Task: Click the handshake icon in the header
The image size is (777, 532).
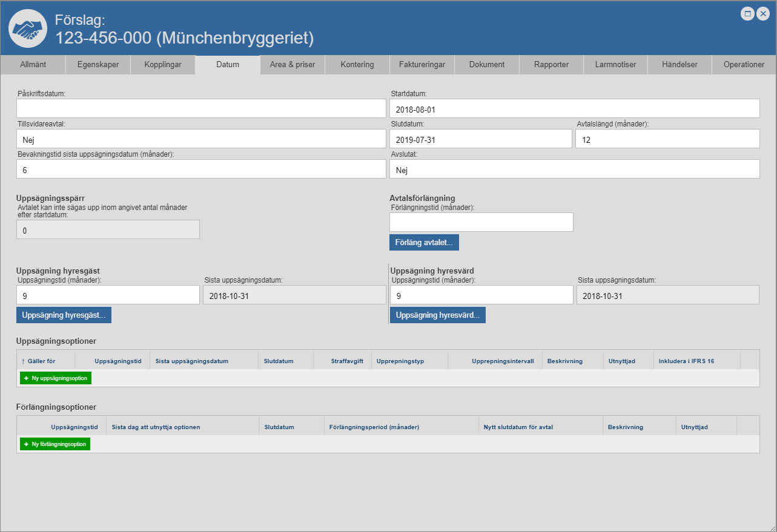Action: click(28, 28)
